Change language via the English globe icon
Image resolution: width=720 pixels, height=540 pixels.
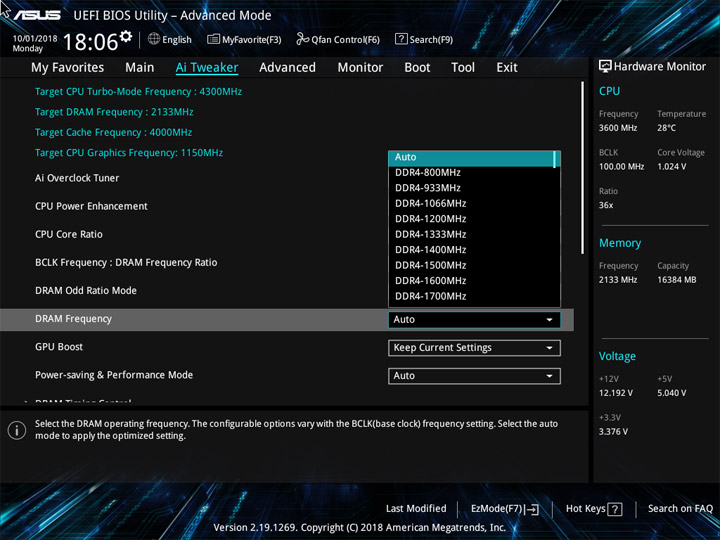click(169, 39)
